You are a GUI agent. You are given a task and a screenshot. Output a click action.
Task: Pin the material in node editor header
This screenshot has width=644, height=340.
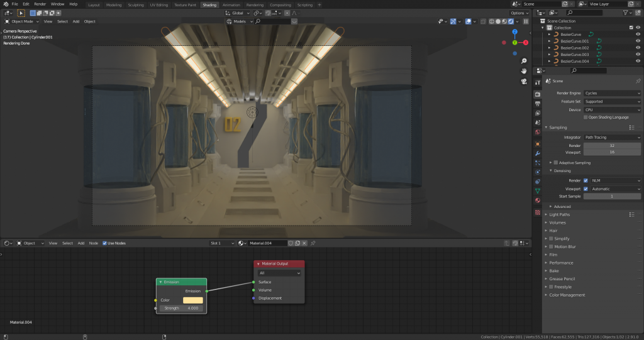313,243
